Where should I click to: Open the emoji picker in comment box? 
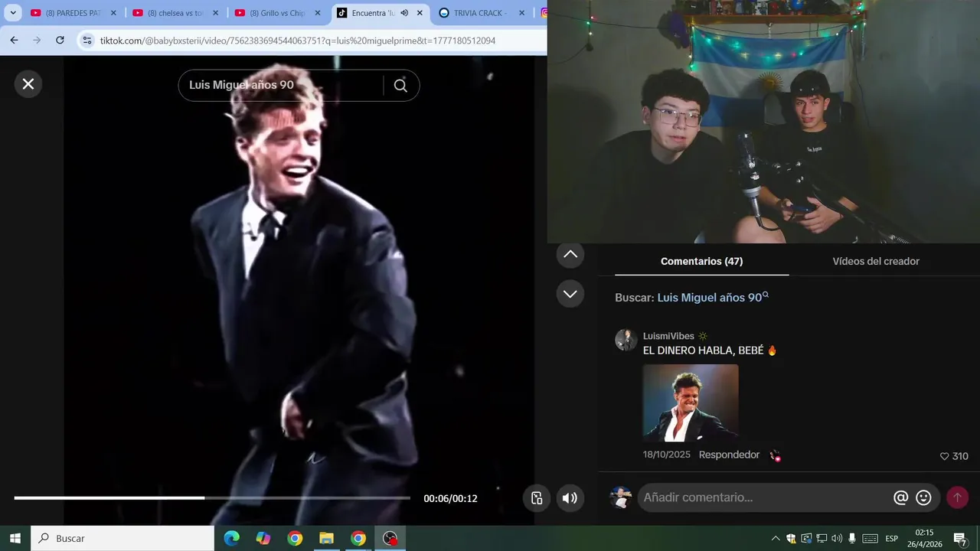pos(924,497)
